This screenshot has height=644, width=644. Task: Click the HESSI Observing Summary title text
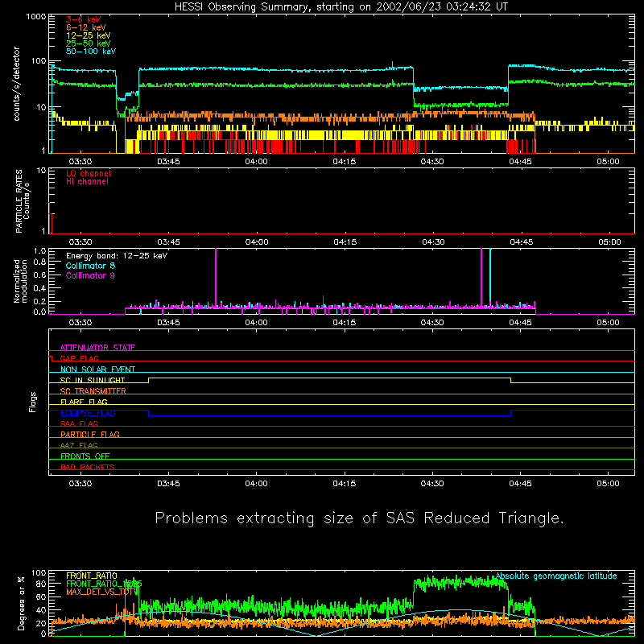pyautogui.click(x=341, y=7)
